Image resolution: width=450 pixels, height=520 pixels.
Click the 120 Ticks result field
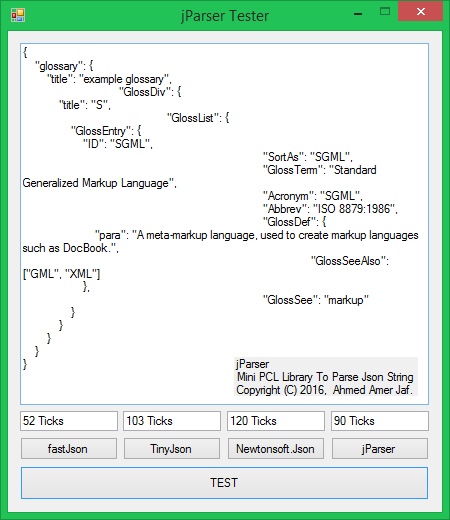(x=276, y=421)
